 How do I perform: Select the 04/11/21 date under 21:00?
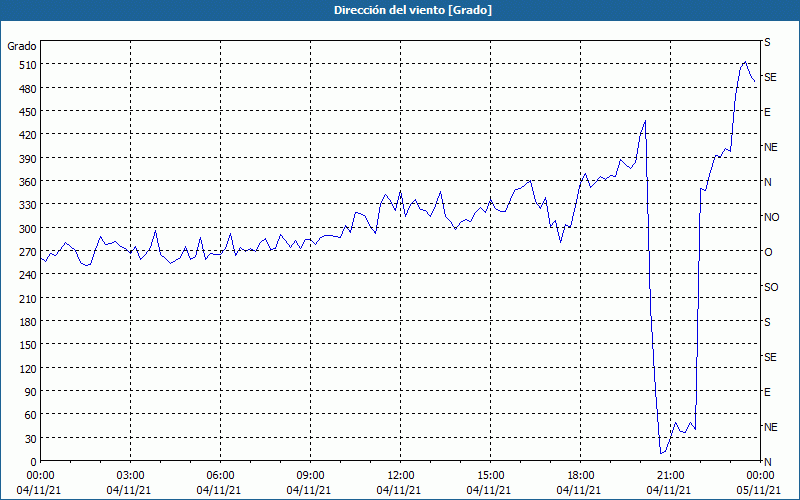669,490
